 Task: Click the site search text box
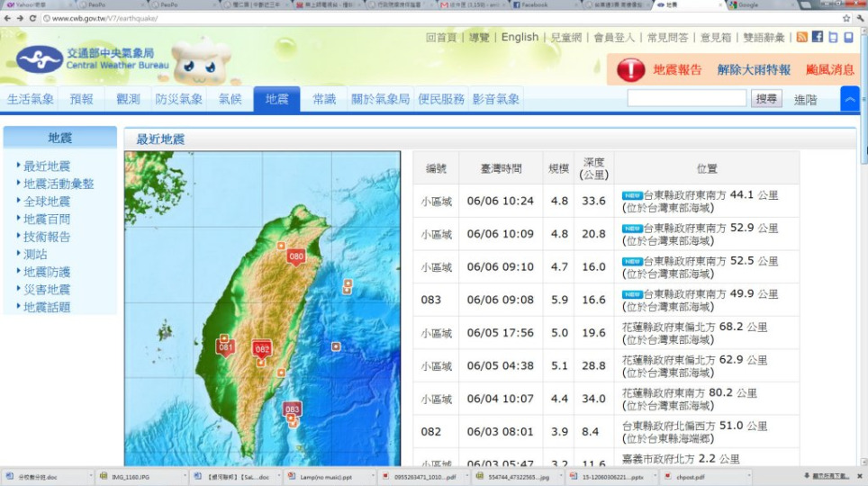click(686, 98)
